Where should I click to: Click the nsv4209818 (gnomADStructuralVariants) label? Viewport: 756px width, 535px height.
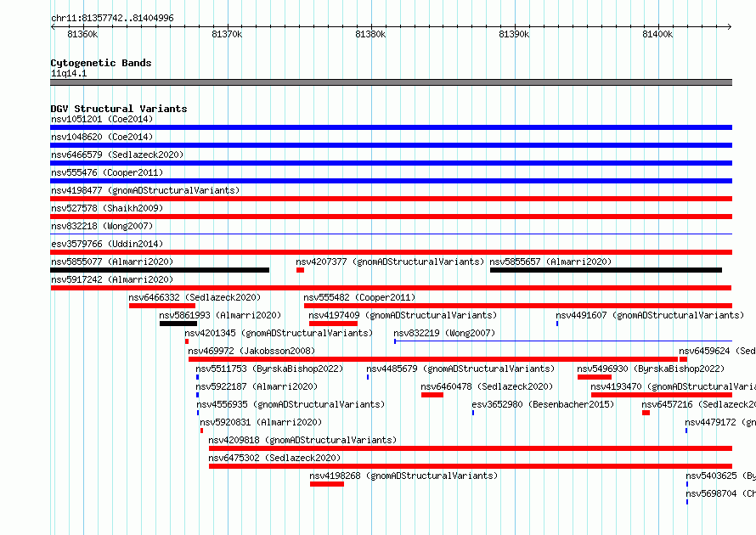(x=302, y=440)
